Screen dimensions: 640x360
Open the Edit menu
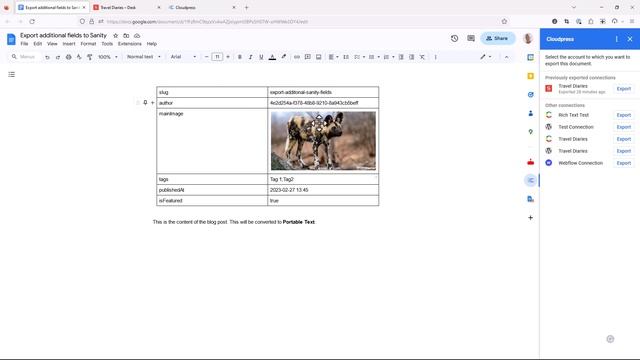(38, 44)
